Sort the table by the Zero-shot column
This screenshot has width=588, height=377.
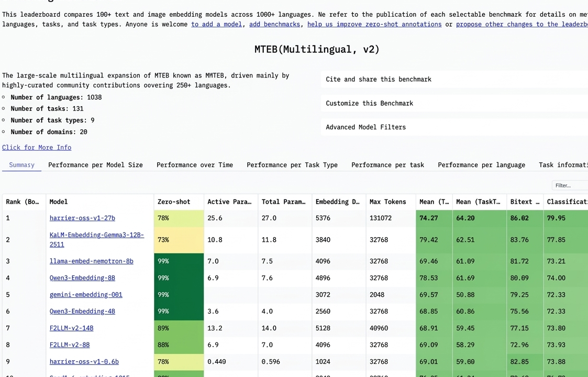(x=173, y=202)
